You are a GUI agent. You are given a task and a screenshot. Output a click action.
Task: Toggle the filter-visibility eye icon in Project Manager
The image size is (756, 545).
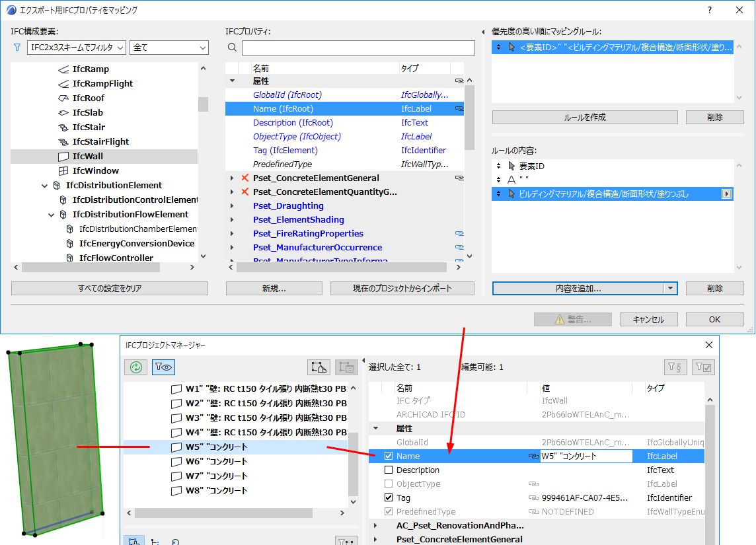(163, 367)
